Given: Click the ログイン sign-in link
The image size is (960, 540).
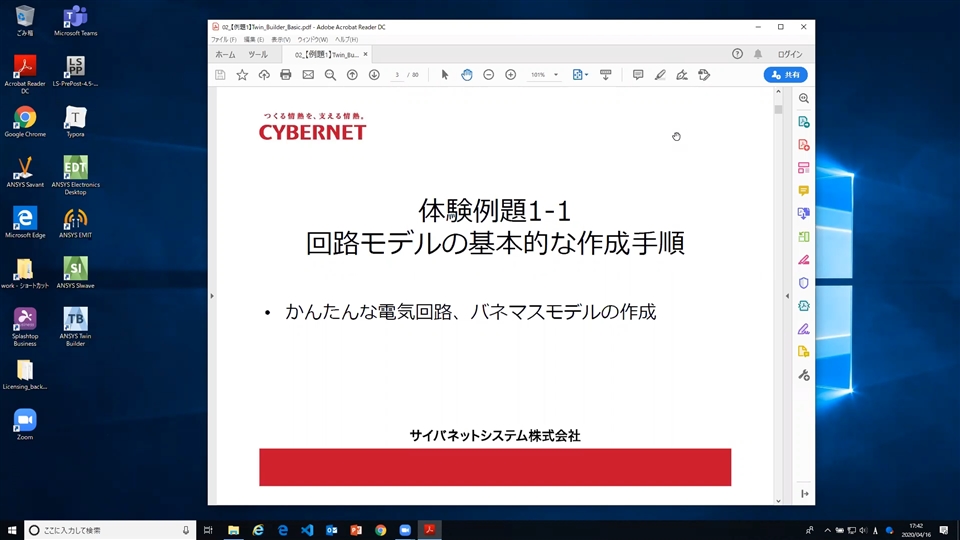Looking at the screenshot, I should [x=789, y=54].
